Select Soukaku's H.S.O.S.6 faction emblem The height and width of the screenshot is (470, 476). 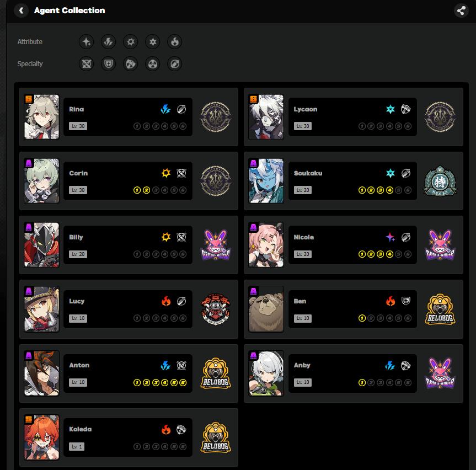pos(440,181)
